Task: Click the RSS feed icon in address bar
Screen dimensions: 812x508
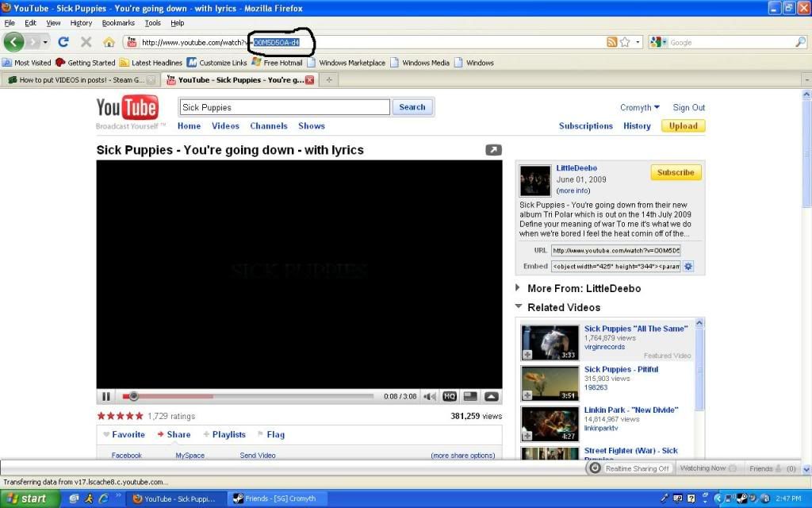Action: click(611, 42)
